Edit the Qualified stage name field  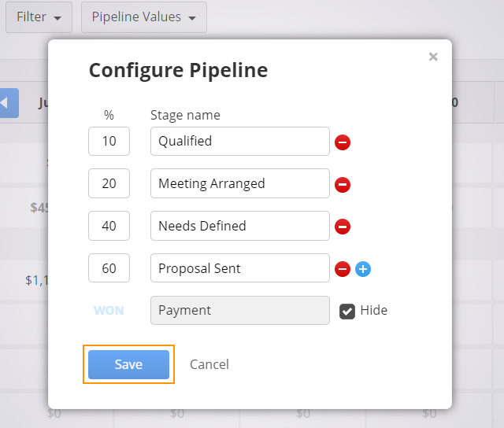(x=240, y=142)
